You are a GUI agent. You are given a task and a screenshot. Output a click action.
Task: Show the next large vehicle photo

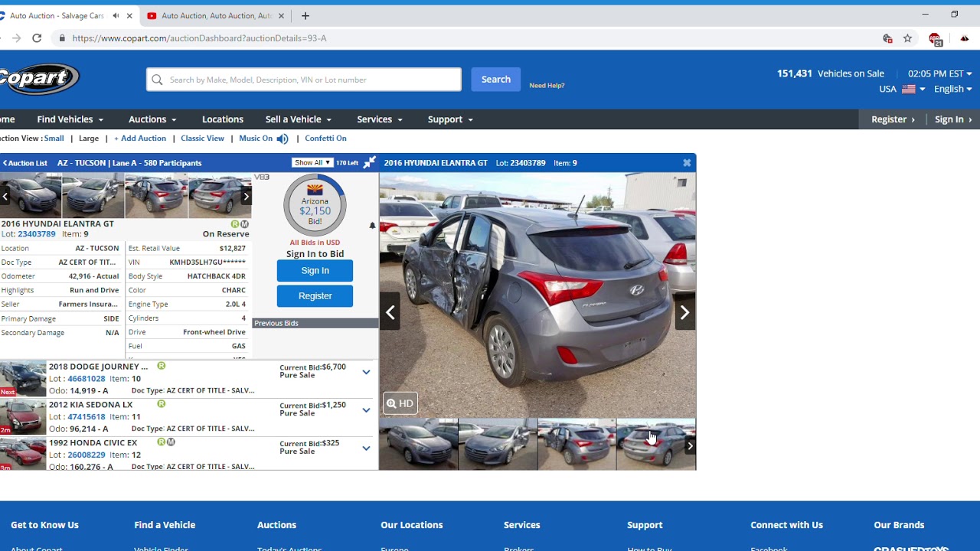[x=684, y=312]
